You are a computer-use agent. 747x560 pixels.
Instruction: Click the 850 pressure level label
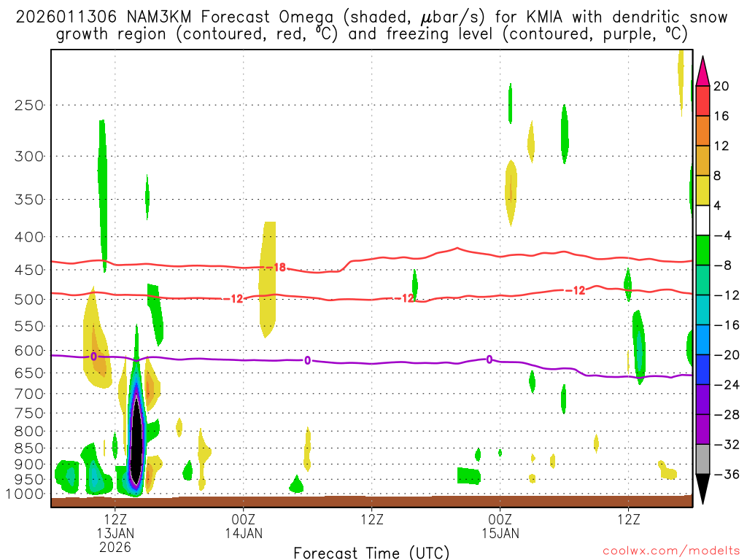[x=29, y=448]
